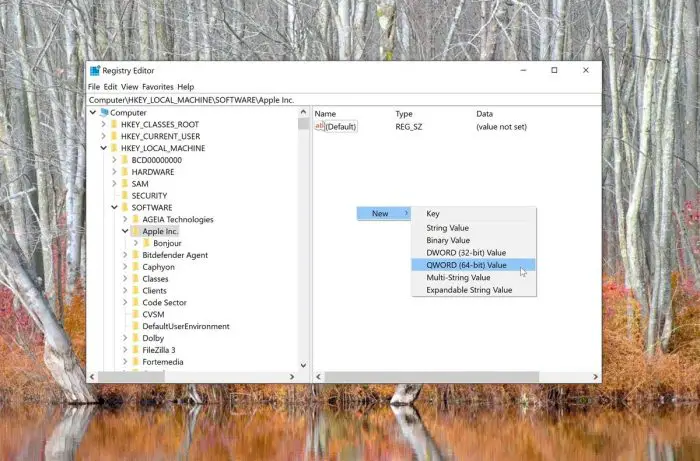This screenshot has width=700, height=461.
Task: Click the HKEY_CLASSES_ROOT folder icon
Action: [x=113, y=125]
